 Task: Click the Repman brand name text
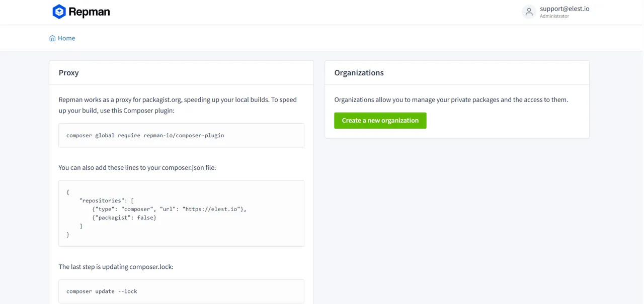coord(89,12)
